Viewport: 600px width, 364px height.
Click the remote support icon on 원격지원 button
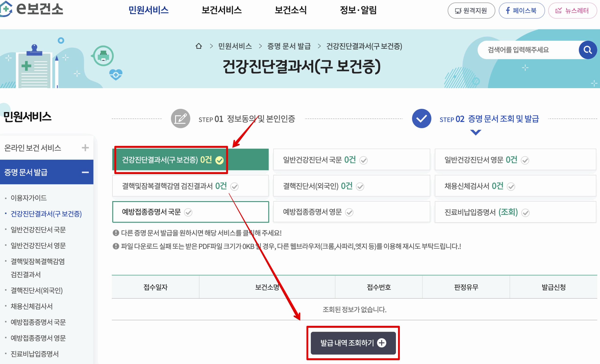coord(458,11)
